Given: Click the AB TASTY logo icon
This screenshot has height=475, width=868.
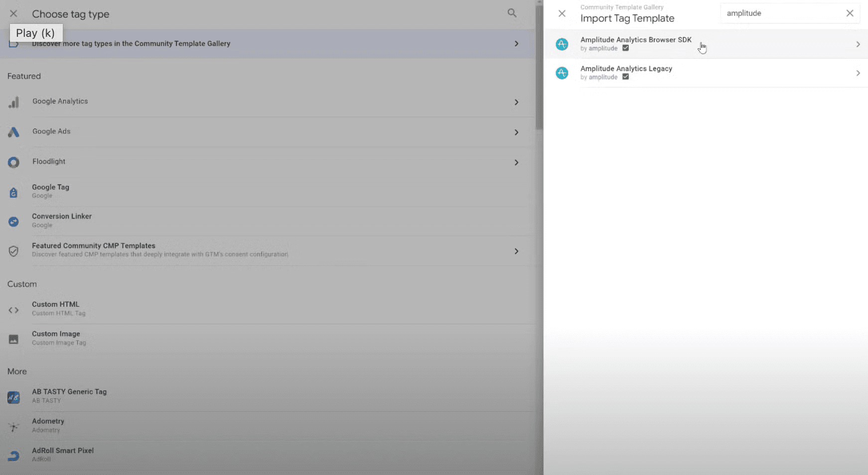Looking at the screenshot, I should [x=13, y=397].
